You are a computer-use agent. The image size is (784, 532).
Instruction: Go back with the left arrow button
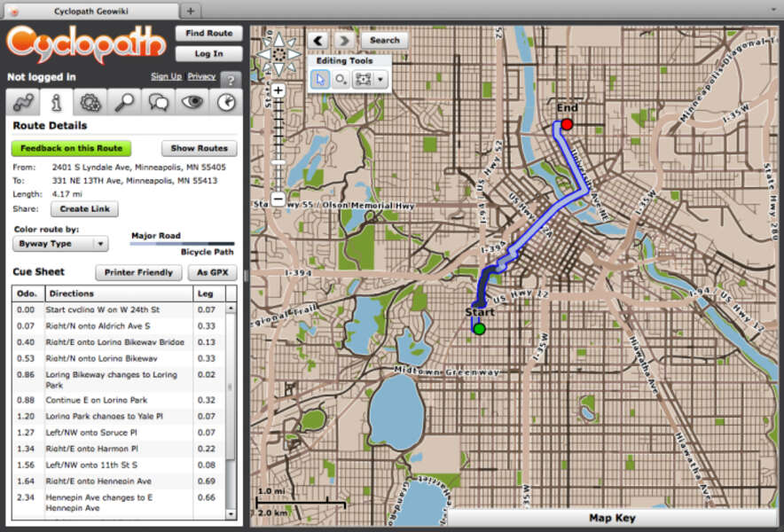coord(318,40)
